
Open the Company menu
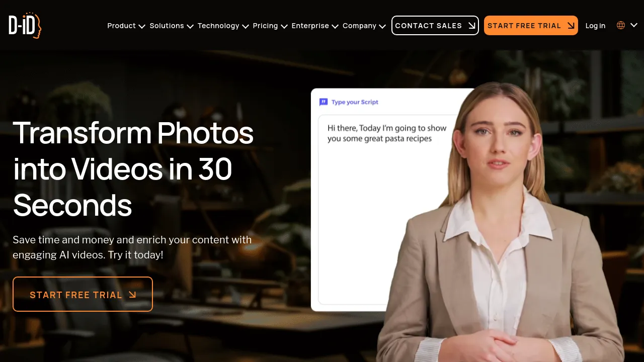pyautogui.click(x=359, y=26)
